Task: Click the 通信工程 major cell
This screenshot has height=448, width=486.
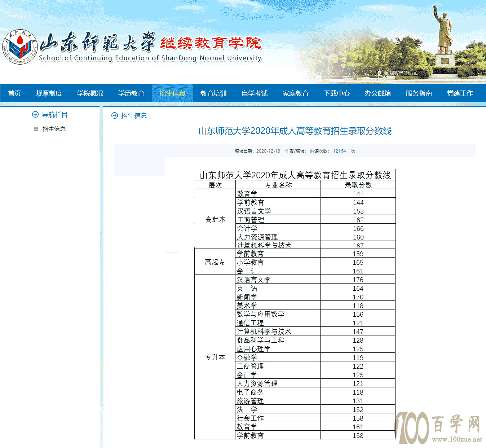Action: tap(278, 323)
